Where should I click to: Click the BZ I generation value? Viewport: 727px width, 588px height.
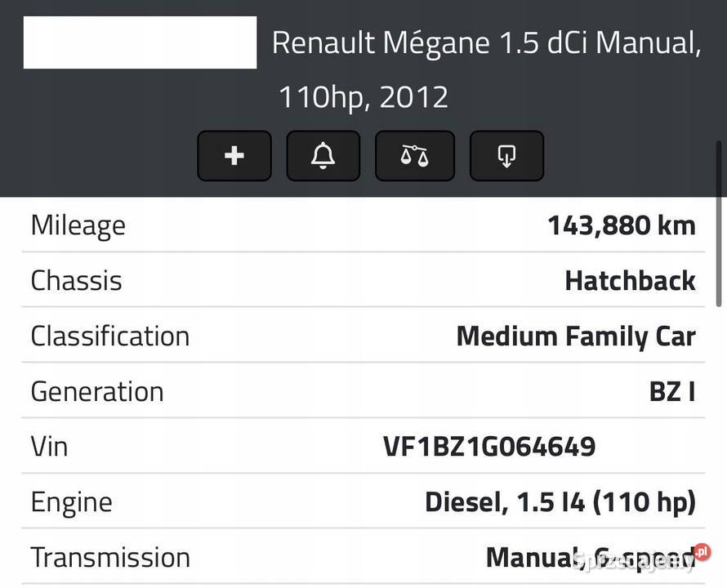[x=672, y=392]
